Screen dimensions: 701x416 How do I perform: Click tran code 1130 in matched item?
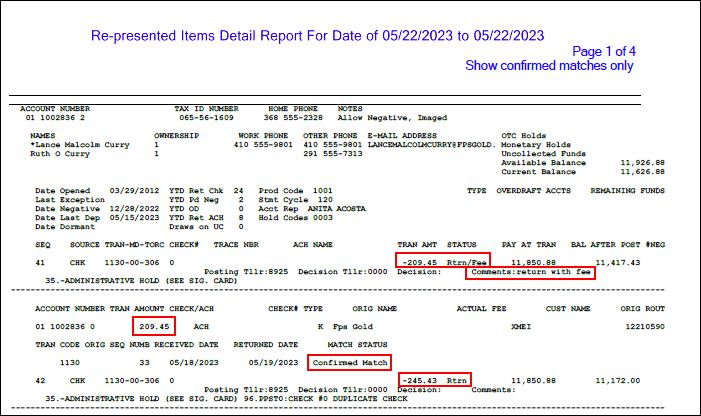(x=70, y=363)
